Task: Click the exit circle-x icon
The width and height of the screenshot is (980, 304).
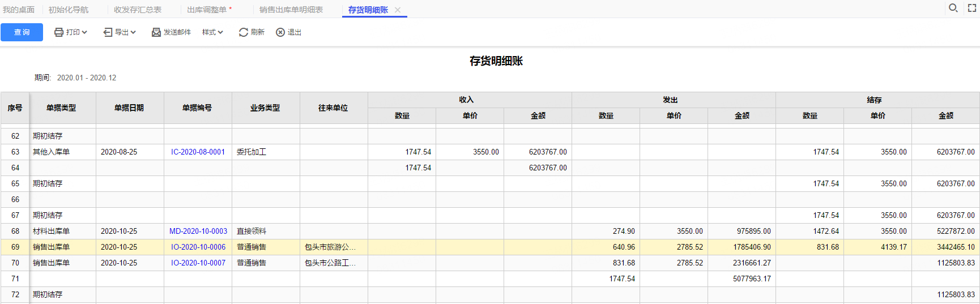Action: (x=280, y=32)
